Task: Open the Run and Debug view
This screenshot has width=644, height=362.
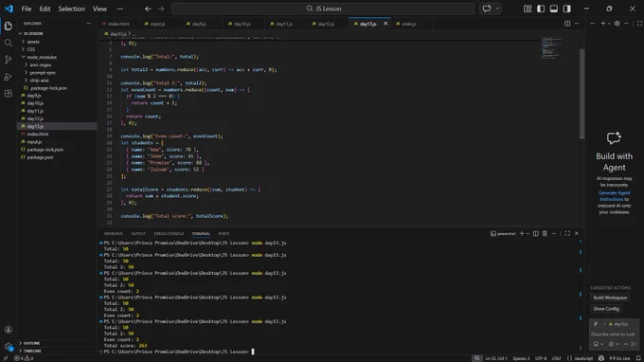Action: [x=9, y=77]
